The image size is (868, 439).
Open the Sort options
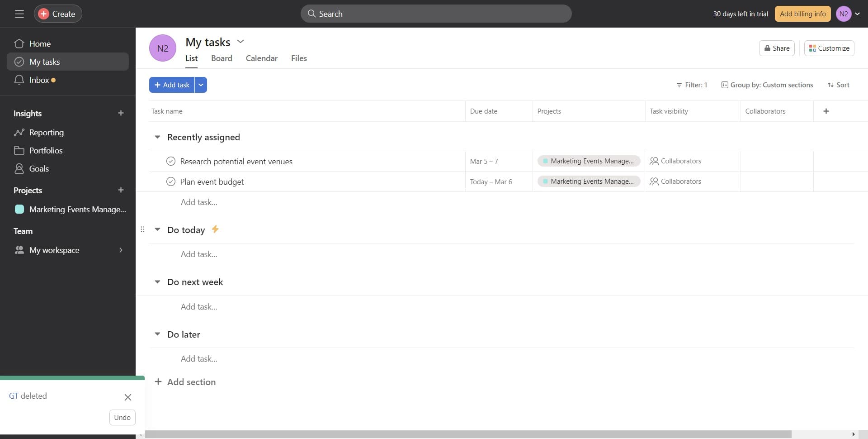coord(839,85)
